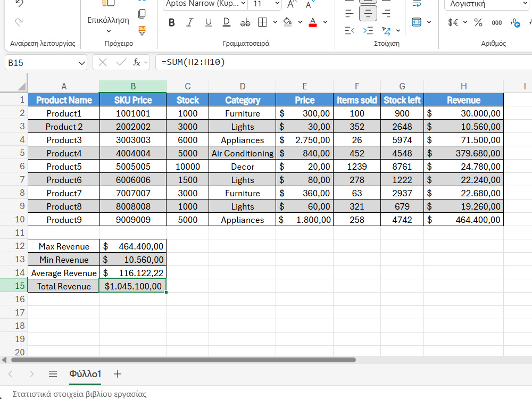Click the next sheet arrow

31,374
